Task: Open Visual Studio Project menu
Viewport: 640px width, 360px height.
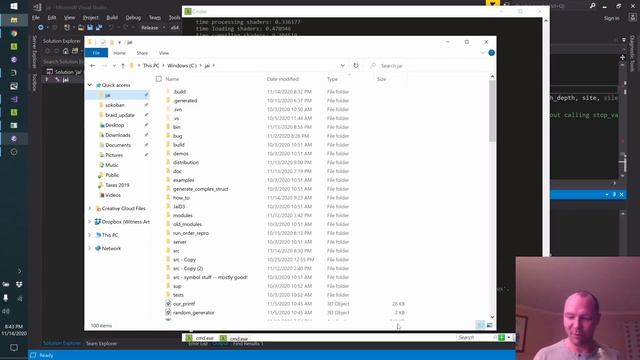Action: pos(91,18)
